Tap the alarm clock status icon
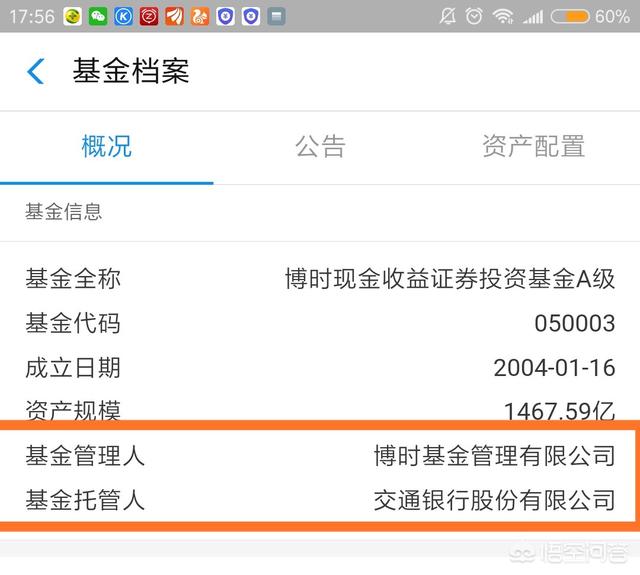 pyautogui.click(x=474, y=16)
